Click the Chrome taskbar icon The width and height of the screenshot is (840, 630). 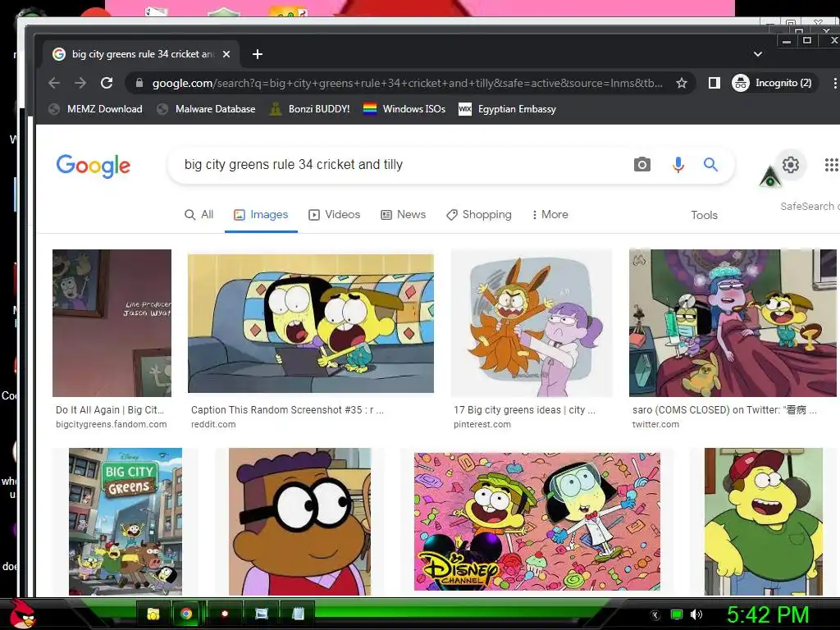tap(186, 614)
